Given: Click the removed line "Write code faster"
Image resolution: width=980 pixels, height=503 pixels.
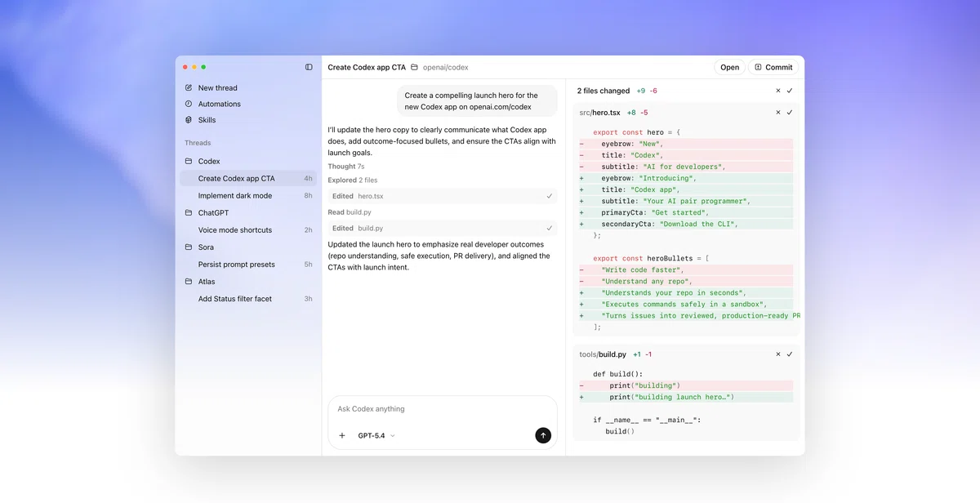Looking at the screenshot, I should [685, 269].
